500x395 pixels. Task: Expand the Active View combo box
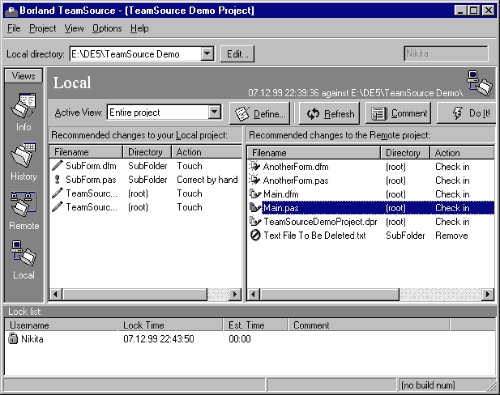(215, 112)
